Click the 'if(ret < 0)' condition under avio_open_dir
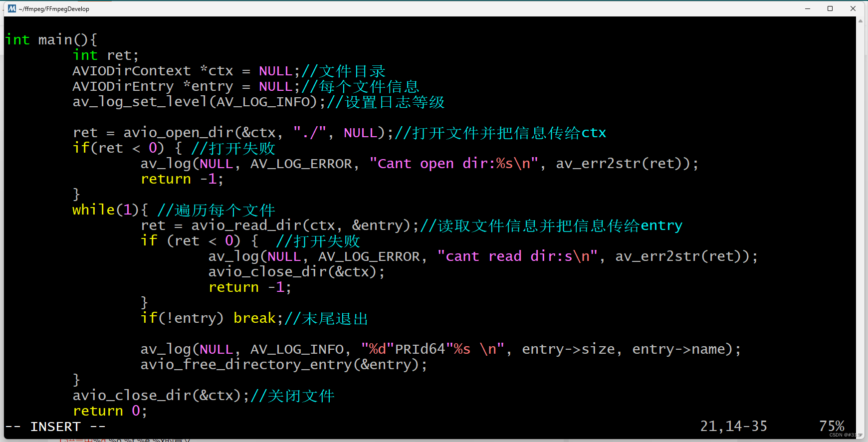 (x=118, y=148)
